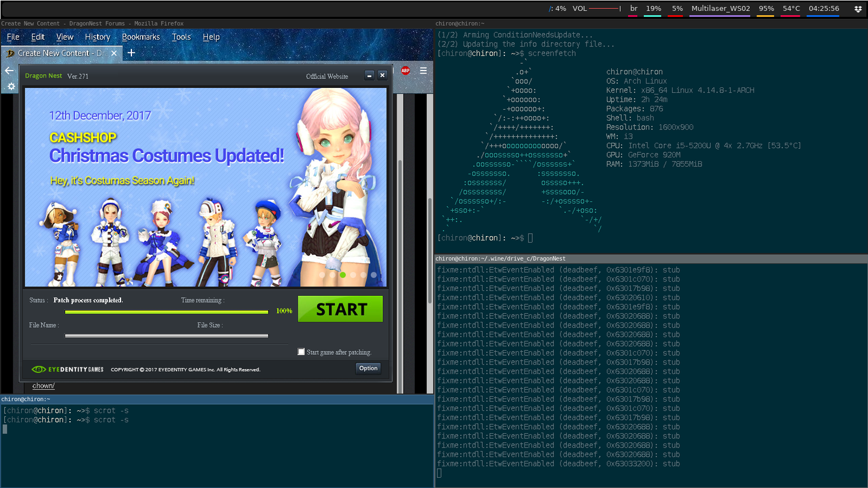This screenshot has height=488, width=868.
Task: Open the Official Website link
Action: point(327,77)
